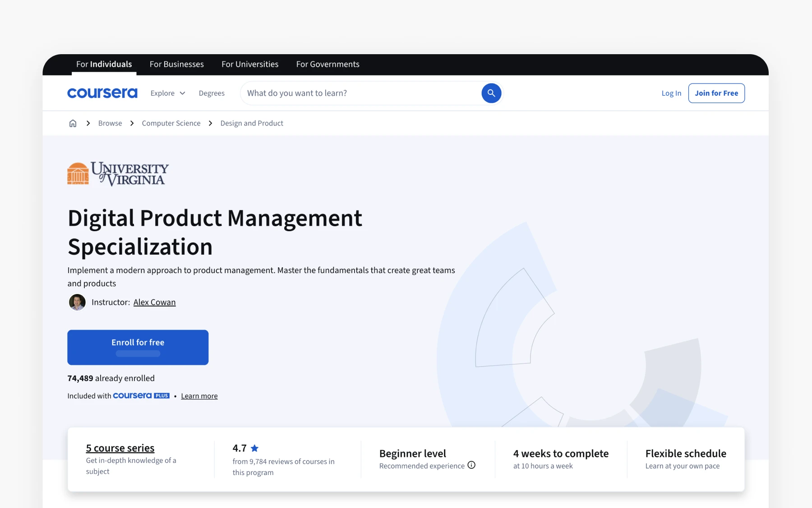Click the 'Beginner level' heading
Image resolution: width=812 pixels, height=508 pixels.
tap(413, 453)
